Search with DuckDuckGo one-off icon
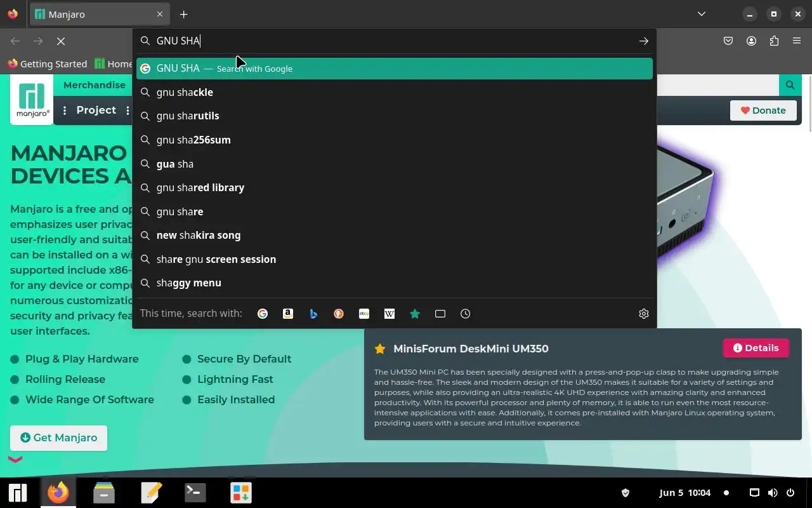The width and height of the screenshot is (812, 508). [x=339, y=314]
